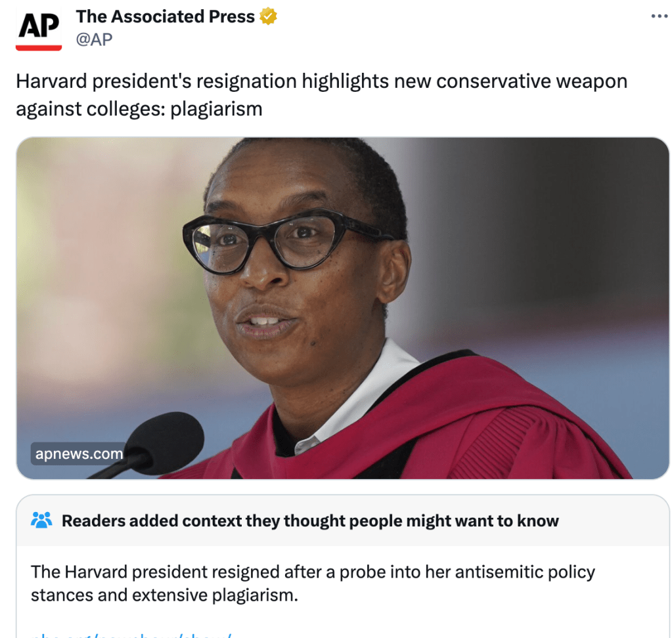Click the apnews.com domain label
Viewport: 672px width, 638px height.
pyautogui.click(x=79, y=454)
